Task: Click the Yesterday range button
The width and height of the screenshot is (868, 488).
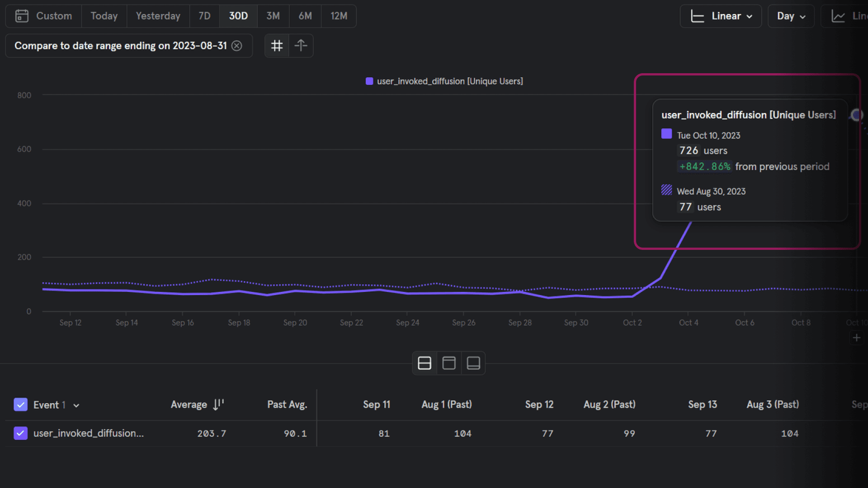Action: pyautogui.click(x=158, y=16)
